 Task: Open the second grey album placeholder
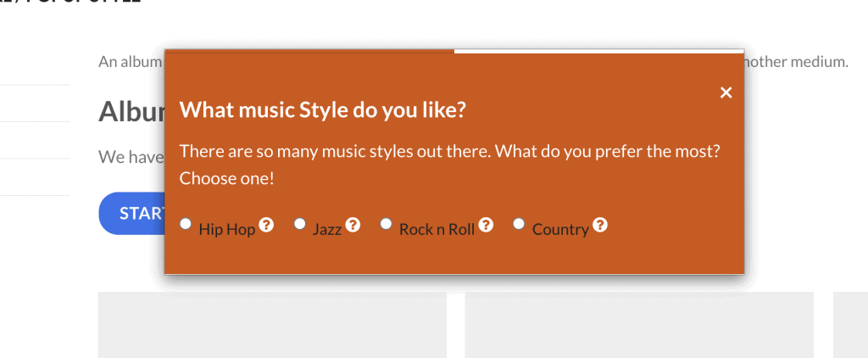pyautogui.click(x=639, y=325)
